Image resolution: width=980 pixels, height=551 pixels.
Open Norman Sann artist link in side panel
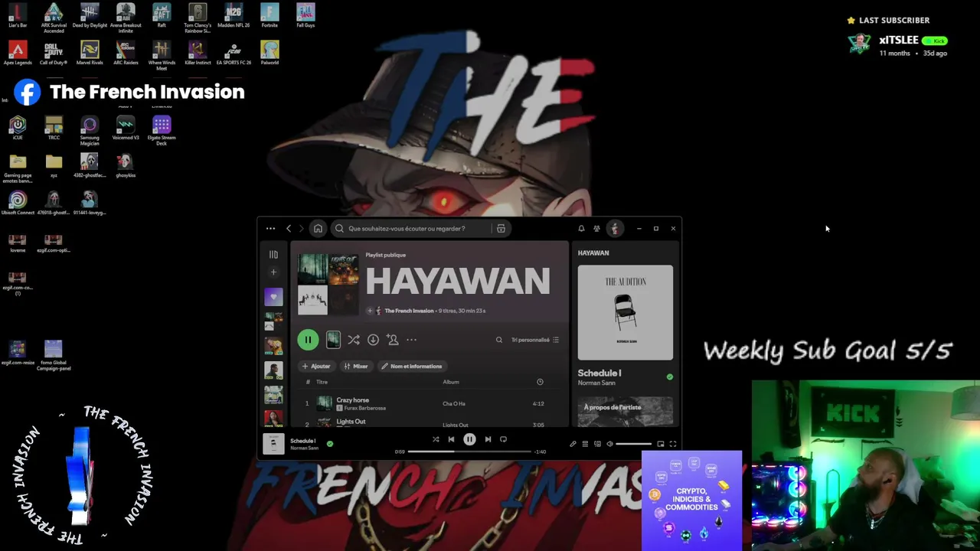596,383
